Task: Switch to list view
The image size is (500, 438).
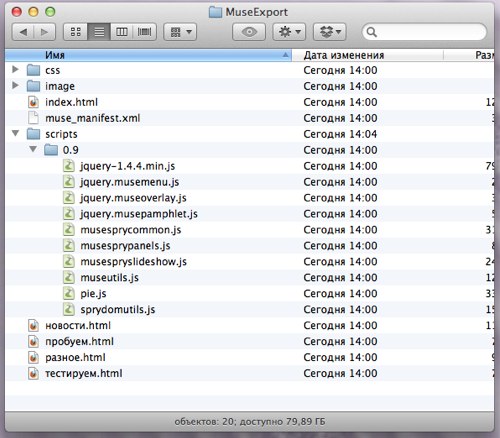Action: pyautogui.click(x=99, y=32)
